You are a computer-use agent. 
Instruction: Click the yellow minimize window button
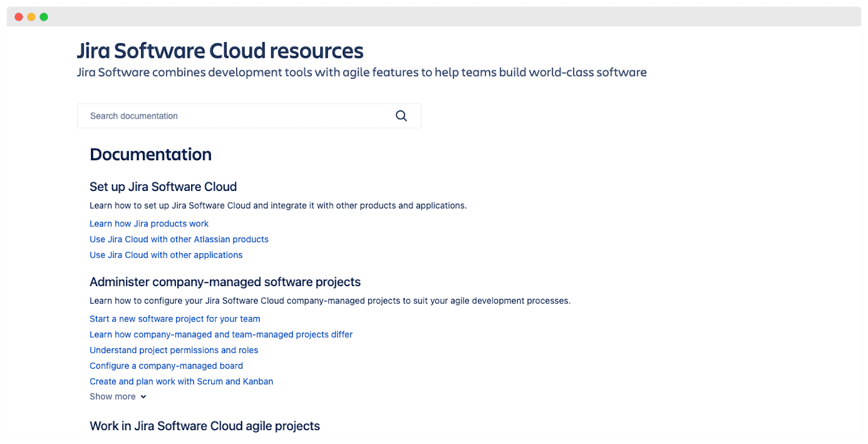point(31,17)
